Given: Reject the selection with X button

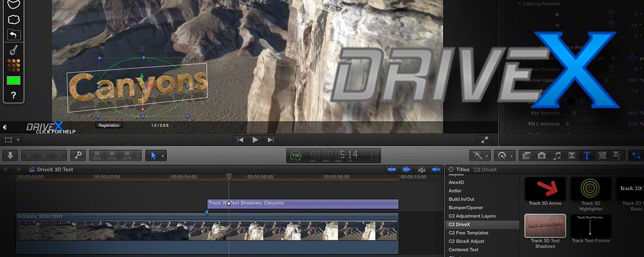Looking at the screenshot, I should (60, 155).
